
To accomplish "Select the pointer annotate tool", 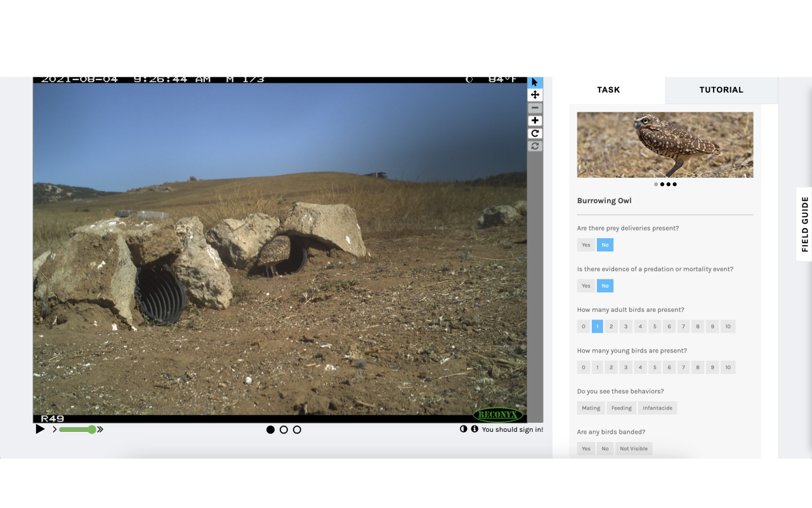I will pos(535,83).
